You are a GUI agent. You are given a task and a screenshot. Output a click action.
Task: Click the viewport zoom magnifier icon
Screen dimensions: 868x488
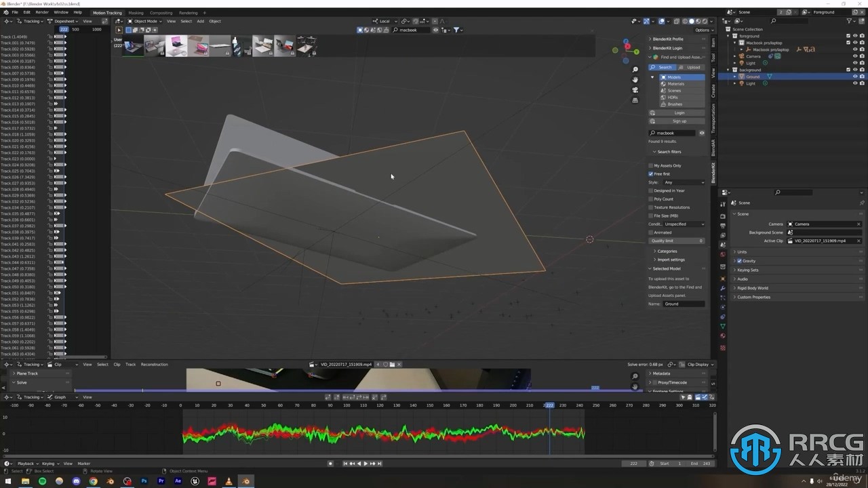635,70
